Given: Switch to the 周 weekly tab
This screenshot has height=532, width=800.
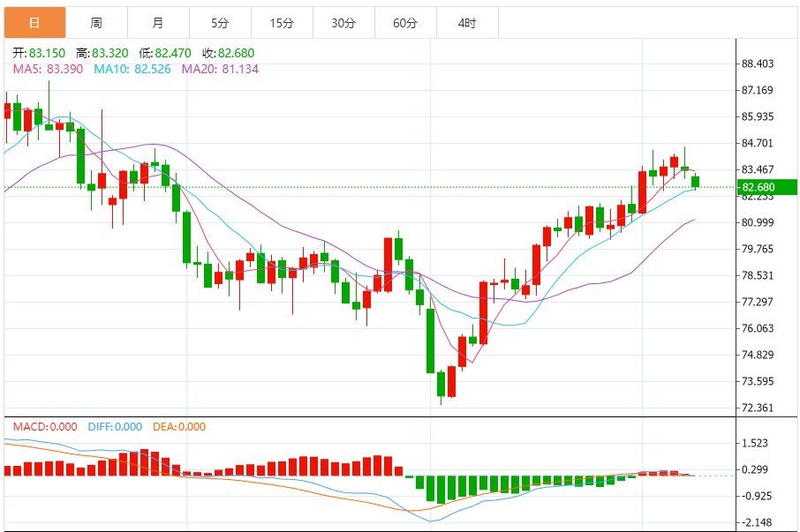Looking at the screenshot, I should tap(96, 22).
